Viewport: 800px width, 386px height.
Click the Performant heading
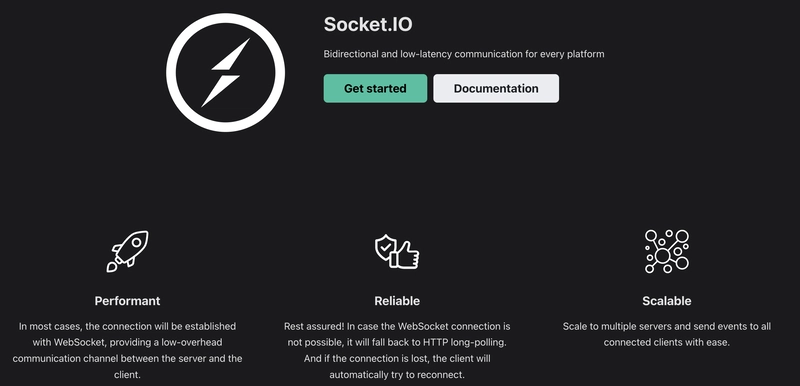click(128, 301)
